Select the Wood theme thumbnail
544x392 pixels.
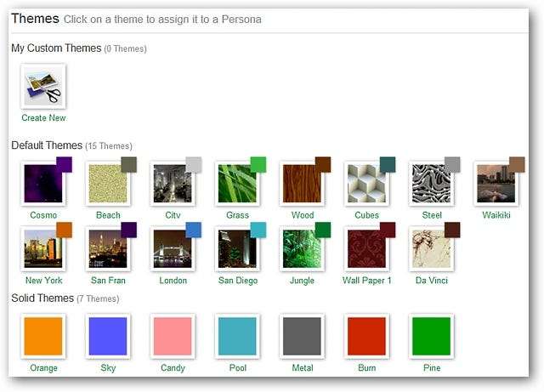coord(302,184)
